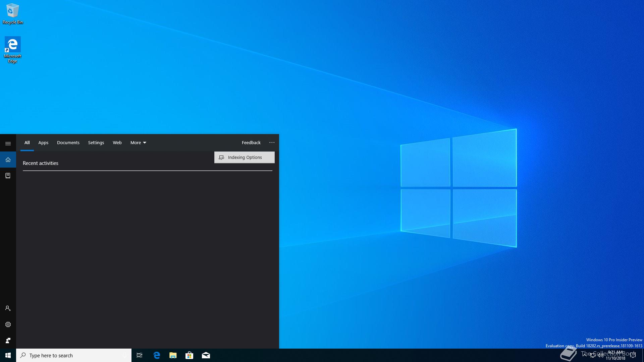Switch to the Apps filter tab
The width and height of the screenshot is (644, 362).
pyautogui.click(x=43, y=142)
